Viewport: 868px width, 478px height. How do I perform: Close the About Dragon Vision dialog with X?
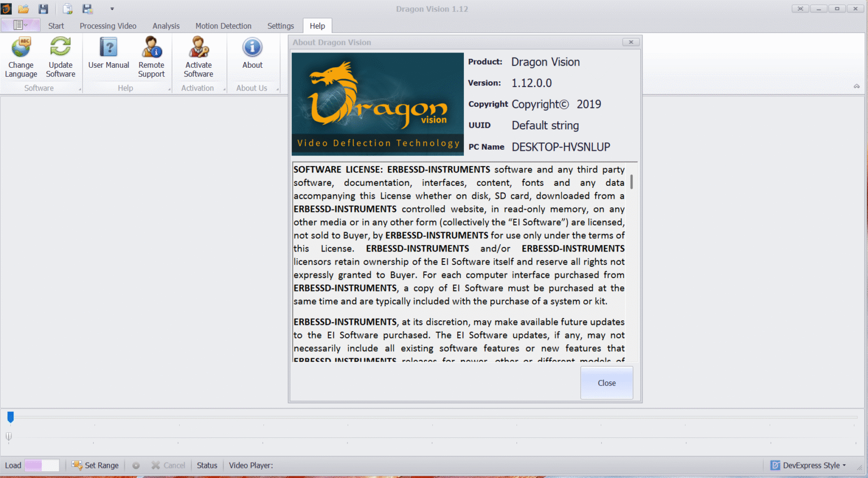tap(631, 42)
